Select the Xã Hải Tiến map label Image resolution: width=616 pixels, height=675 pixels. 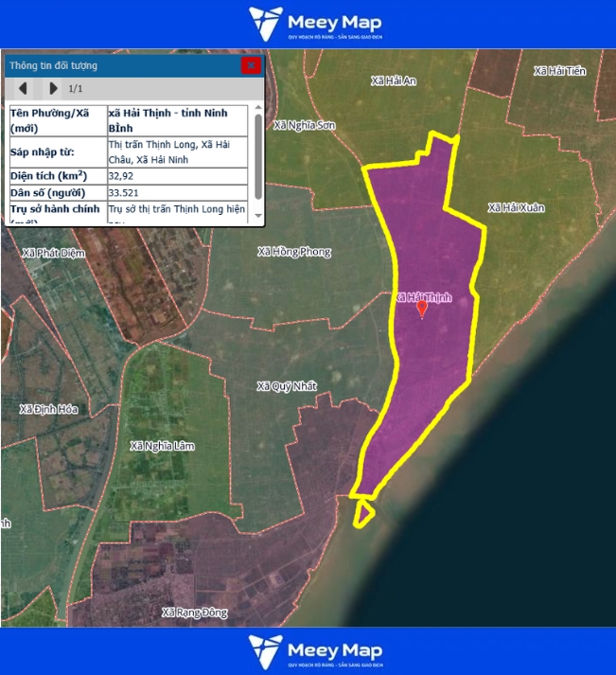click(x=559, y=71)
